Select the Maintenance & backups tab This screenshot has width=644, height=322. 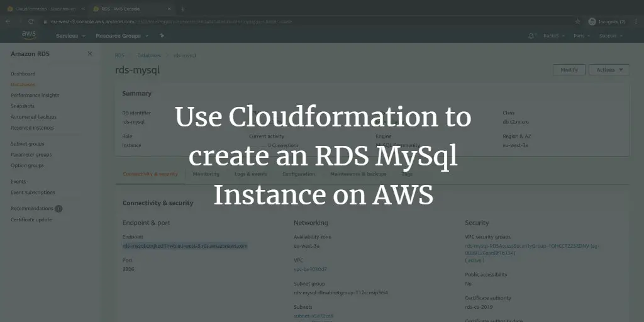(x=358, y=174)
